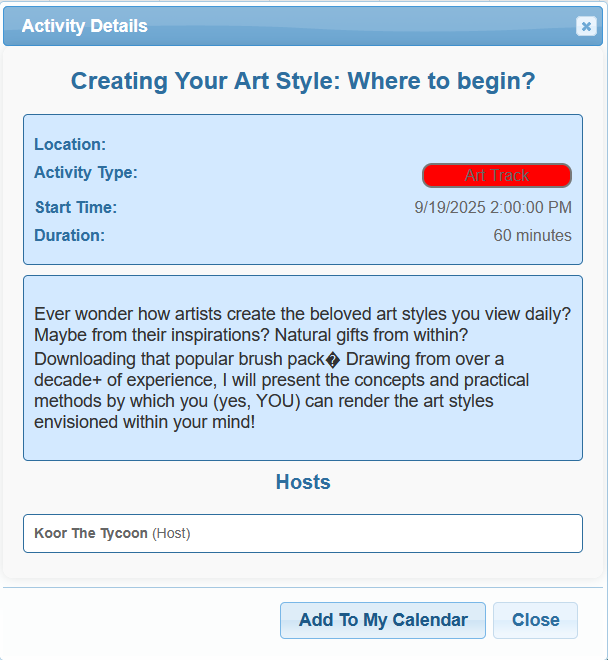Click the Start Time label
Image resolution: width=608 pixels, height=660 pixels.
(x=76, y=207)
